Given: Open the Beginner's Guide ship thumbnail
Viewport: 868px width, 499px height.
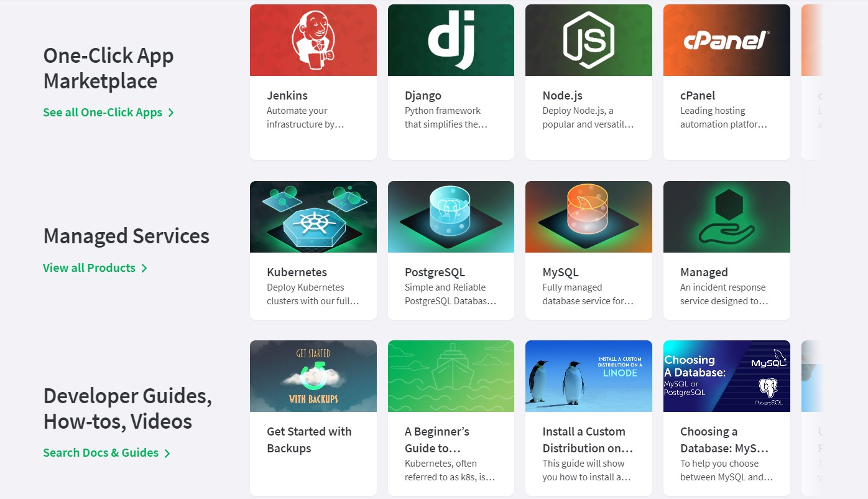Looking at the screenshot, I should [451, 376].
